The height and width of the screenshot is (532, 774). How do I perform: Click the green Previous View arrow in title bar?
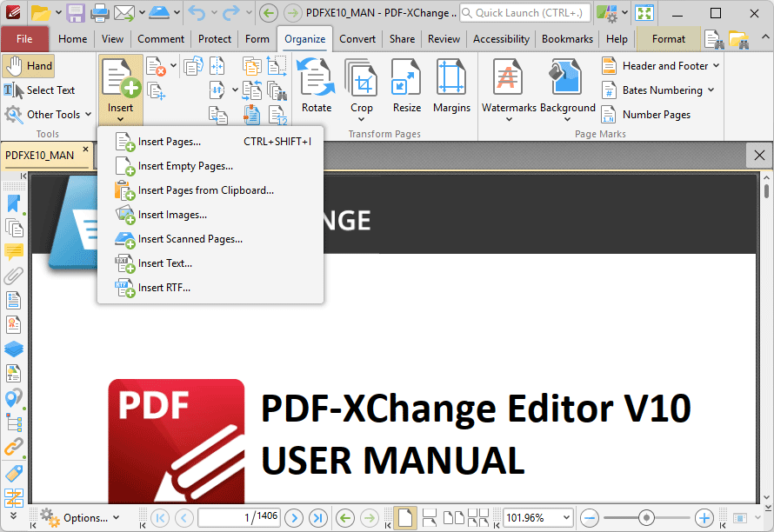pos(269,13)
